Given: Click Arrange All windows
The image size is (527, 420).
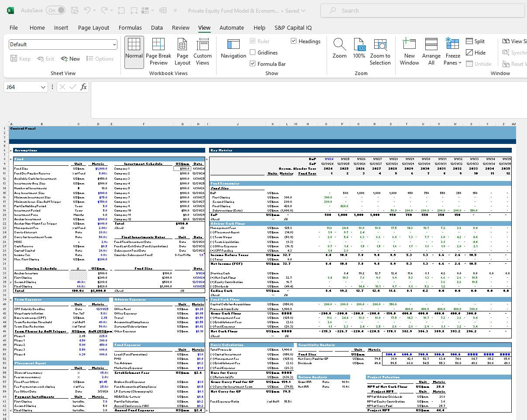Looking at the screenshot, I should pyautogui.click(x=431, y=51).
